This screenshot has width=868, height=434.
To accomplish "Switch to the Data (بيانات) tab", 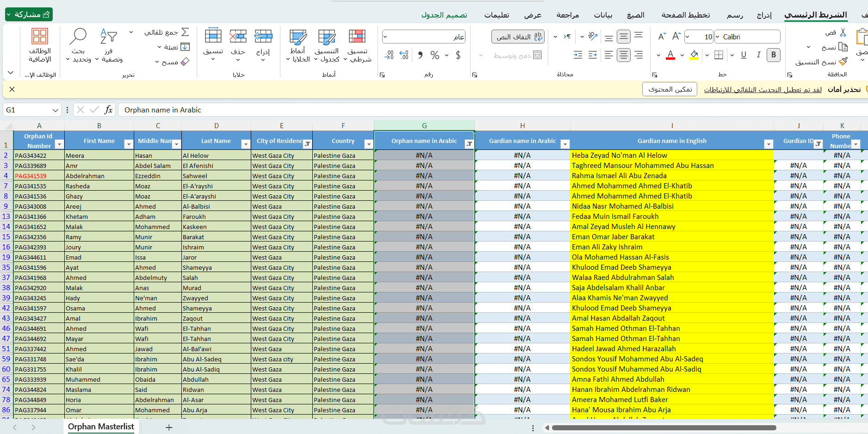I will click(603, 15).
